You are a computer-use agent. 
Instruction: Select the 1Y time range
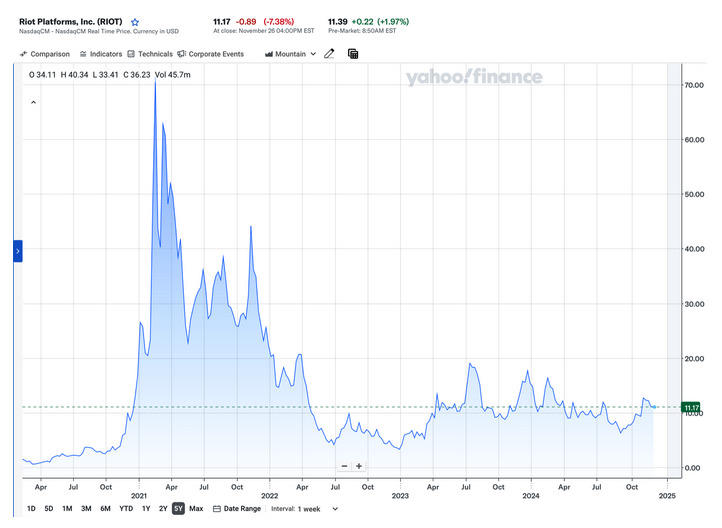click(146, 508)
